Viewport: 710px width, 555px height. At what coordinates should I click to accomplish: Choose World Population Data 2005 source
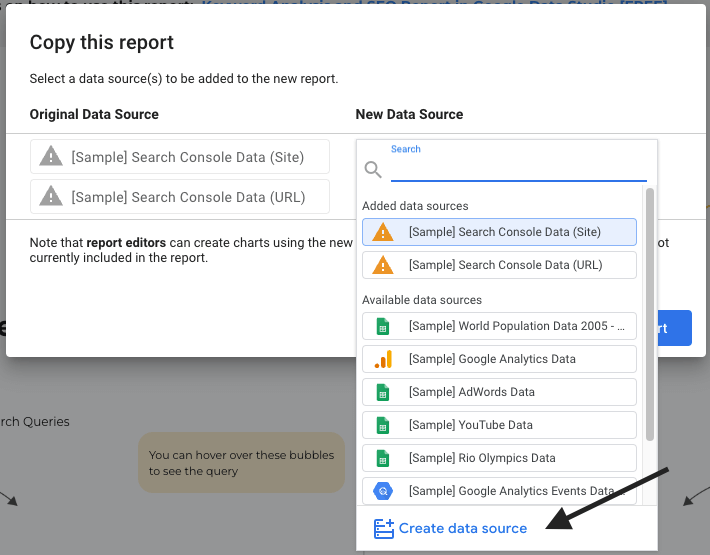coord(499,326)
